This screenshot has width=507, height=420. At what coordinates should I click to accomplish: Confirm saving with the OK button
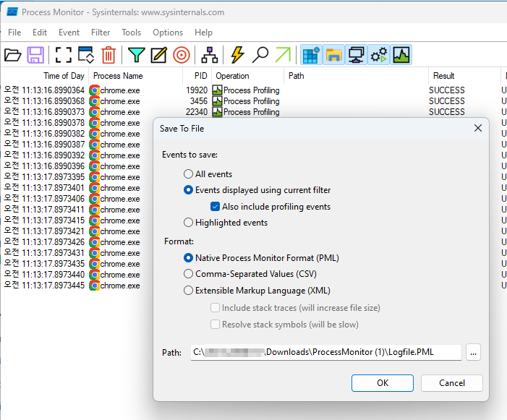pyautogui.click(x=383, y=383)
